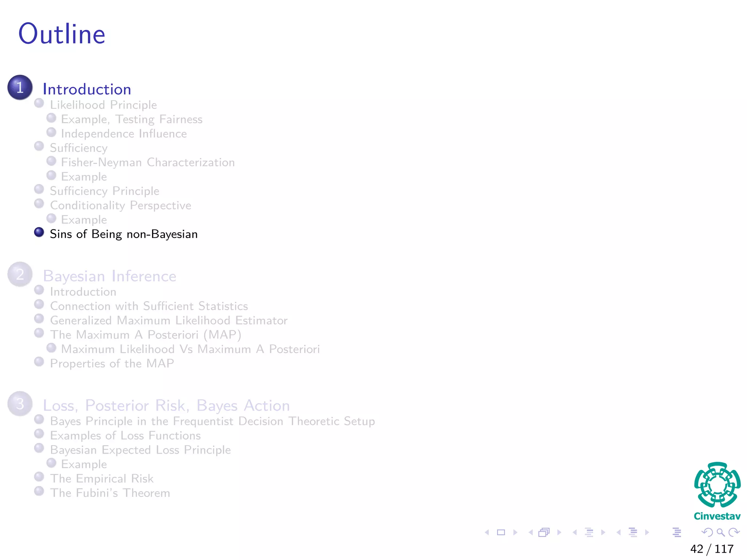Jump to Bayesian Inference section heading

coord(109,276)
